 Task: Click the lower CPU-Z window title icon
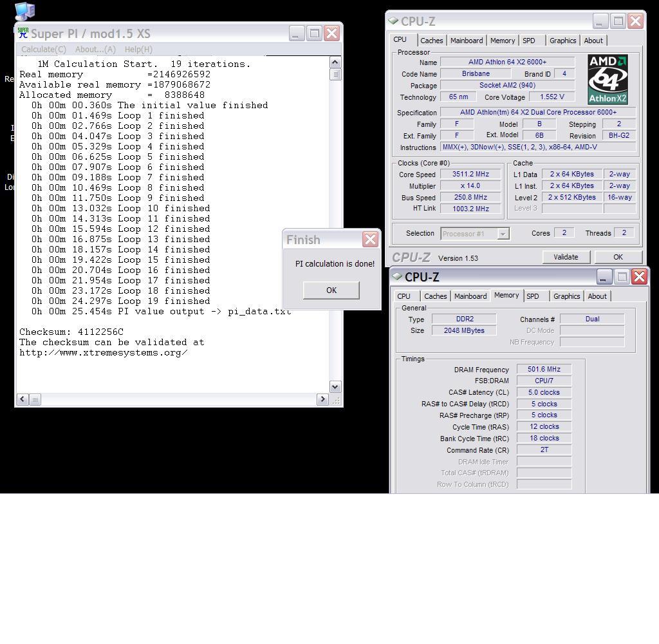coord(397,276)
